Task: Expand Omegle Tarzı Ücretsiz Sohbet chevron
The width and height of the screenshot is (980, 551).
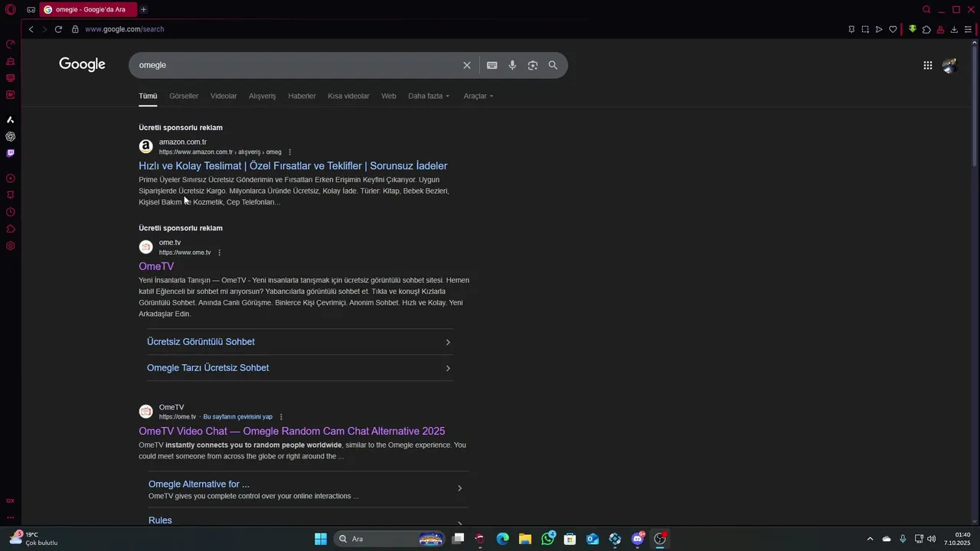Action: pyautogui.click(x=448, y=368)
